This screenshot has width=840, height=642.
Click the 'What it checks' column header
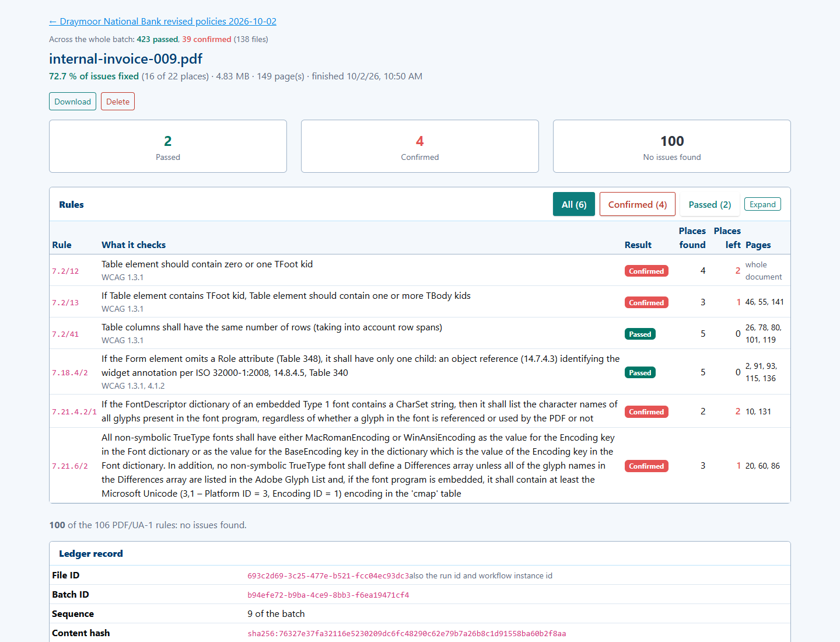(134, 245)
